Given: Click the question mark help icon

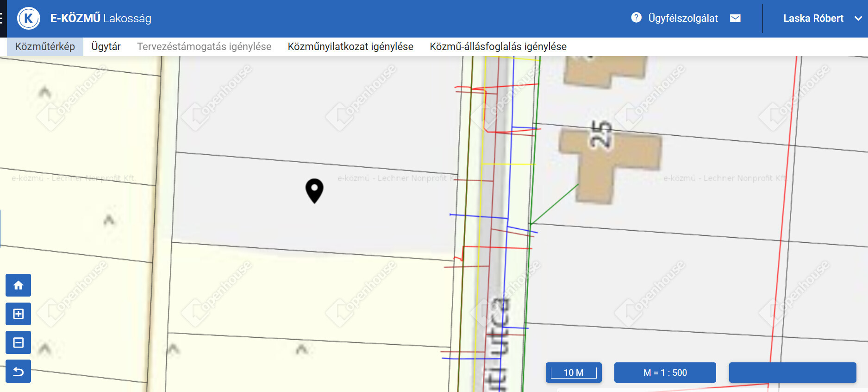Looking at the screenshot, I should 636,18.
